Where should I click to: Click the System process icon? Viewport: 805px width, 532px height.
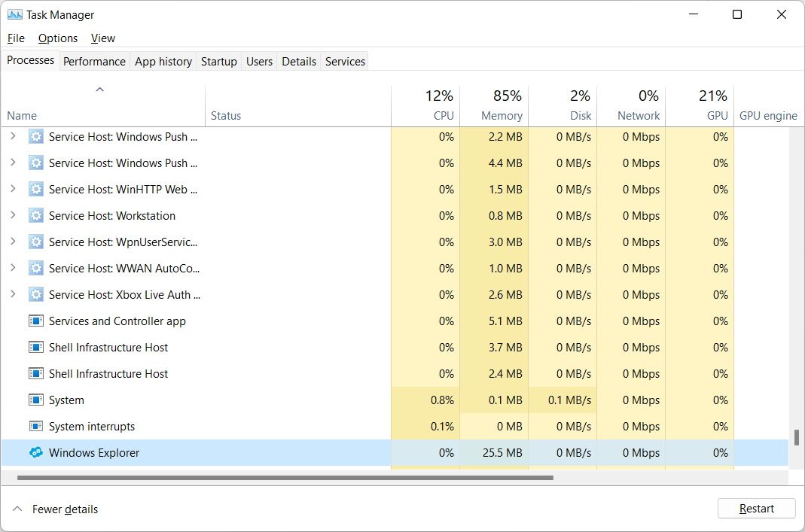(36, 400)
